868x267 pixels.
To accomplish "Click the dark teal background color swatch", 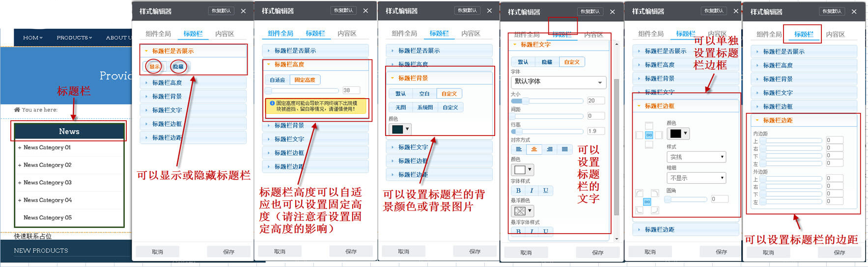I will tap(398, 129).
